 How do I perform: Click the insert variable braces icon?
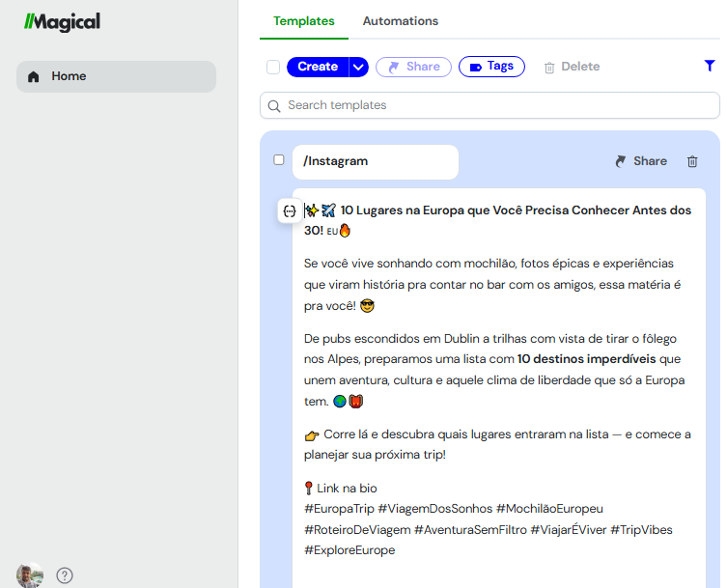[290, 211]
